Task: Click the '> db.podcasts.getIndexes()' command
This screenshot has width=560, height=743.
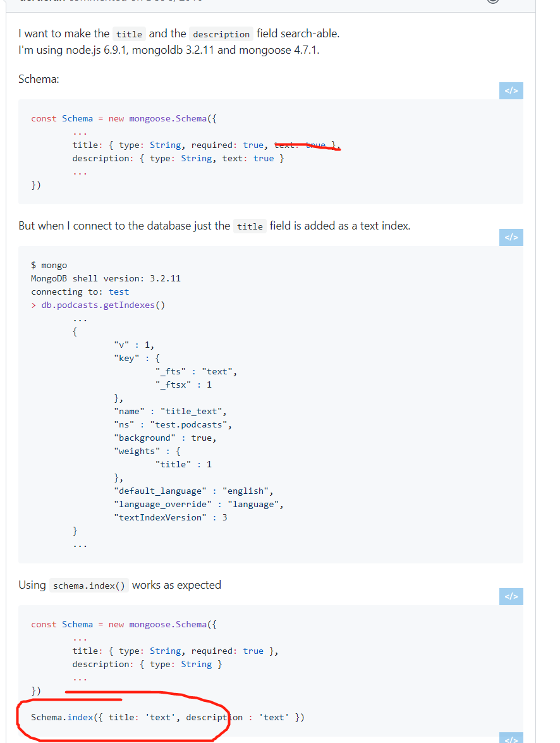Action: 98,305
